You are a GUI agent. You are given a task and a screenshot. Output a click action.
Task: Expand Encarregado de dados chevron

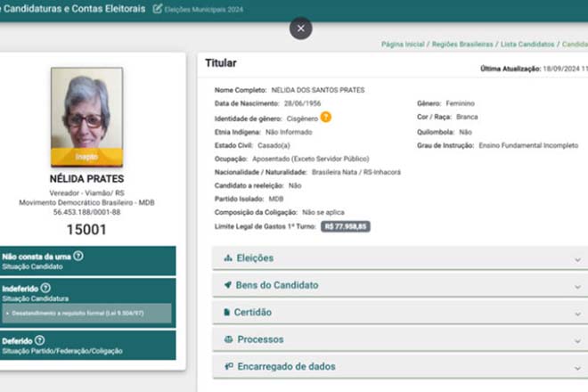pos(577,368)
